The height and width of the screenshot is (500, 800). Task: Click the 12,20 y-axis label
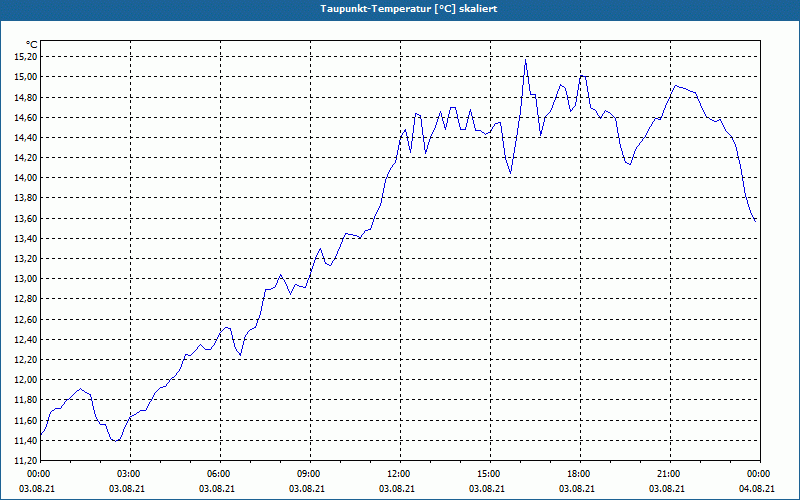[24, 360]
